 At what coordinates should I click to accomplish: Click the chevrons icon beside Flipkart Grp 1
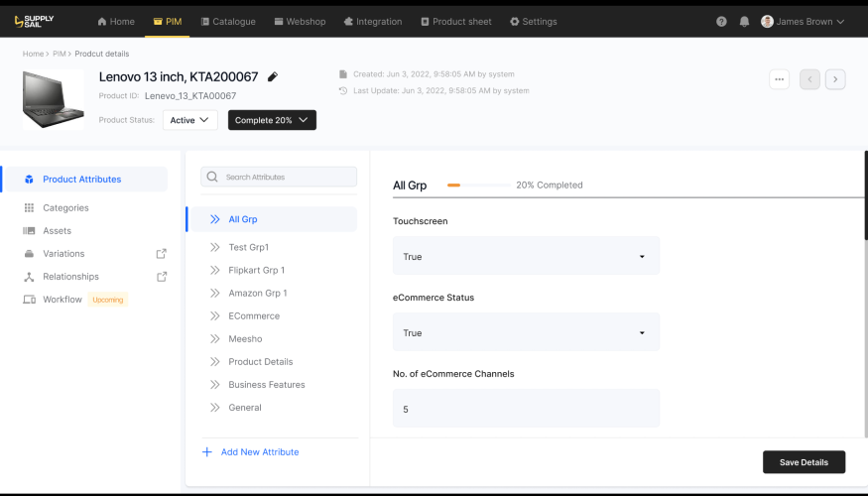pyautogui.click(x=215, y=270)
